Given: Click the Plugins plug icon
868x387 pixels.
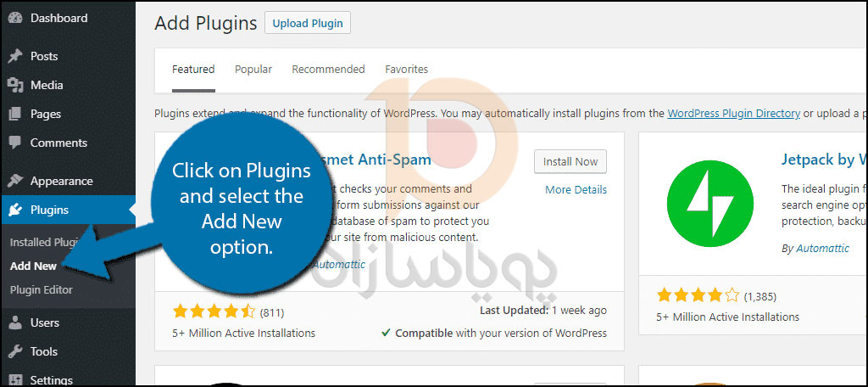Looking at the screenshot, I should 15,210.
